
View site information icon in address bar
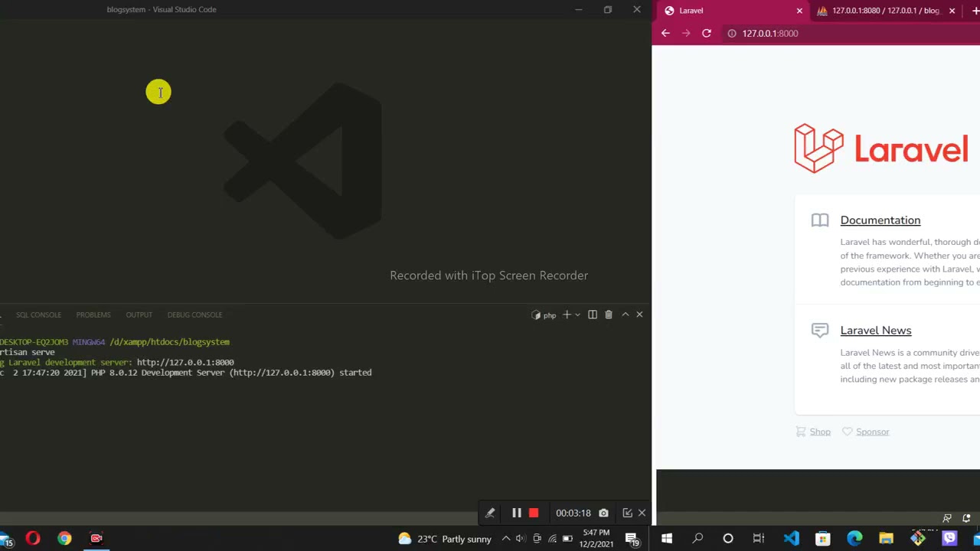732,33
